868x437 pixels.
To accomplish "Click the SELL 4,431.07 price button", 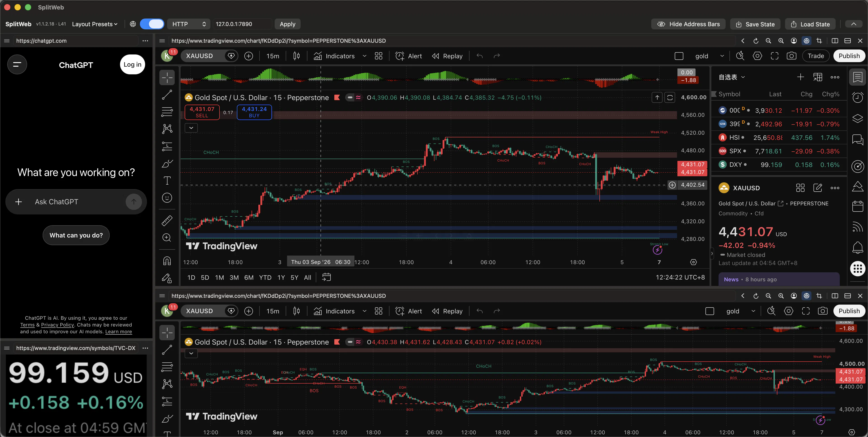I will point(202,112).
